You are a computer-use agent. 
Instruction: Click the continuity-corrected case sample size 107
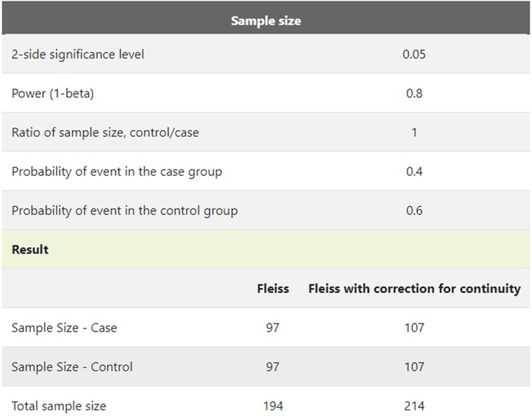414,328
